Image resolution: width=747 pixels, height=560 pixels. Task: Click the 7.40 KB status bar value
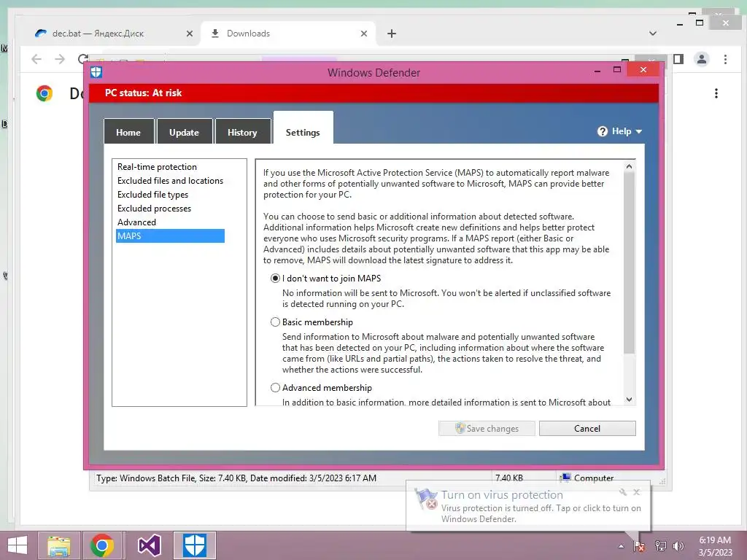coord(508,478)
